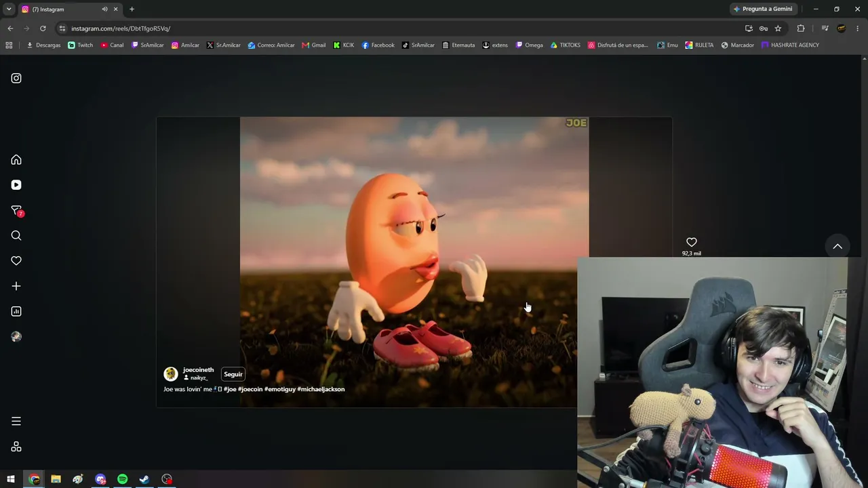Viewport: 868px width, 488px height.
Task: Reload the Instagram page
Action: (x=43, y=28)
